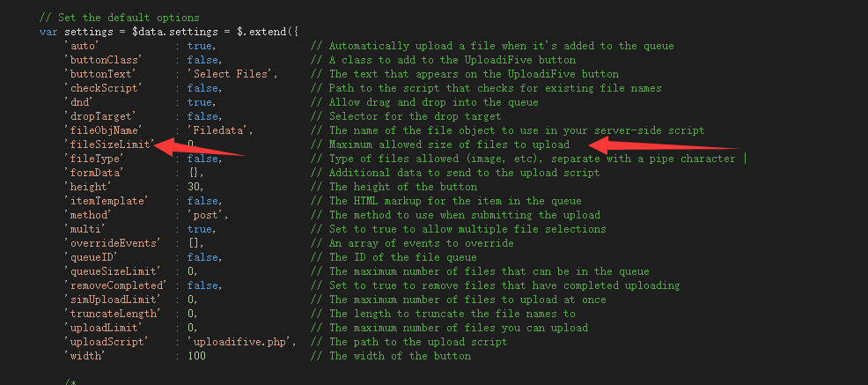This screenshot has height=385, width=868.
Task: Click the 'post' method string value
Action: (x=208, y=215)
